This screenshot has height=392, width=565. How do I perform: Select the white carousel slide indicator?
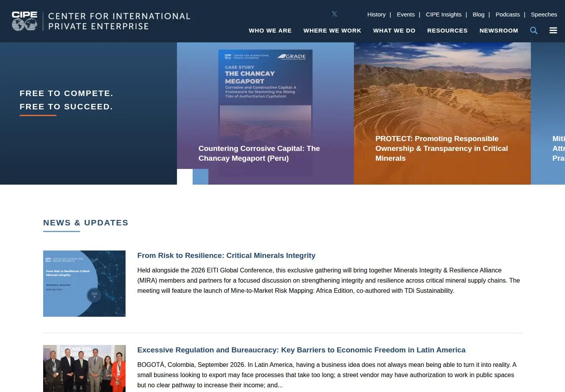click(x=185, y=177)
